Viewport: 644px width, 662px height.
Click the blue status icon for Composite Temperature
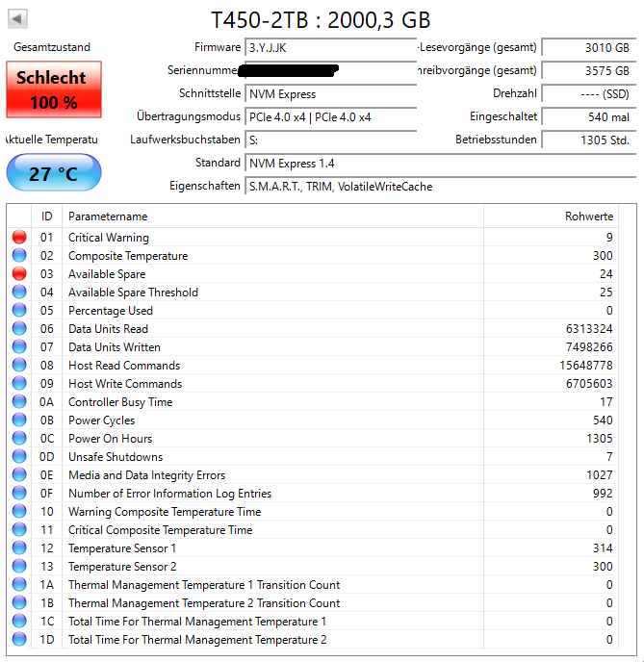pyautogui.click(x=19, y=255)
